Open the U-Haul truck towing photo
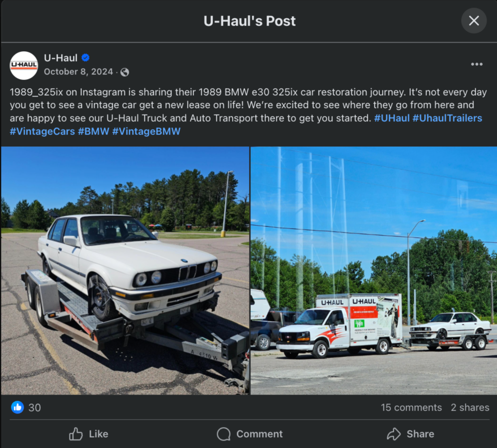The width and height of the screenshot is (497, 448). coord(374,270)
